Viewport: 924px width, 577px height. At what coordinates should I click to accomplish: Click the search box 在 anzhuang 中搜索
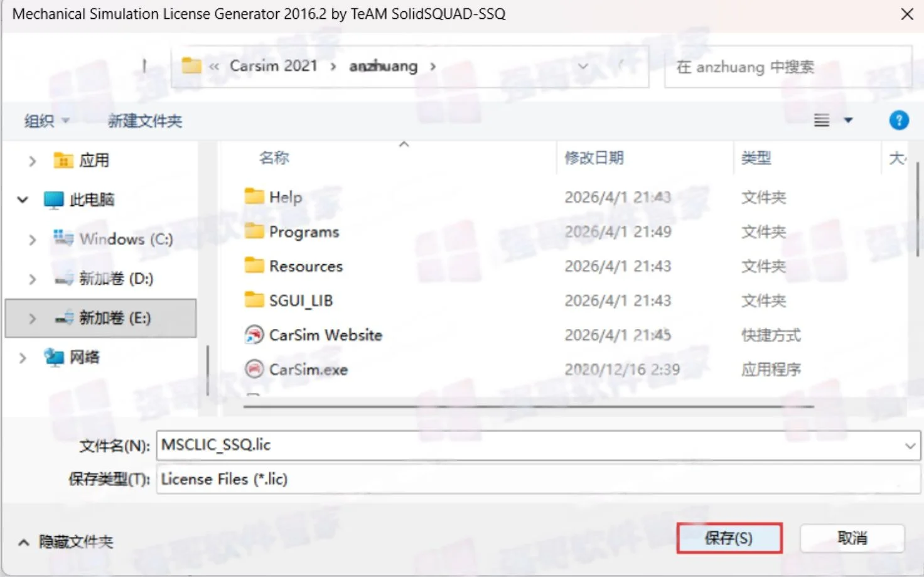pyautogui.click(x=788, y=67)
